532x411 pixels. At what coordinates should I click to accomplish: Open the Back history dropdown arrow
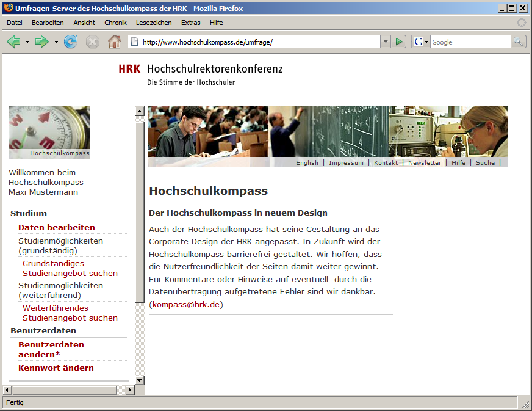point(27,42)
